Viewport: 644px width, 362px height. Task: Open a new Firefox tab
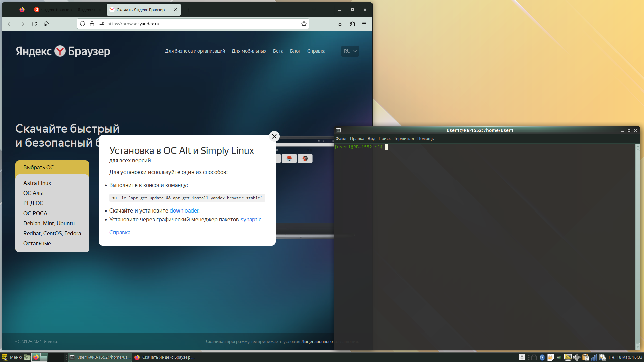pyautogui.click(x=188, y=10)
